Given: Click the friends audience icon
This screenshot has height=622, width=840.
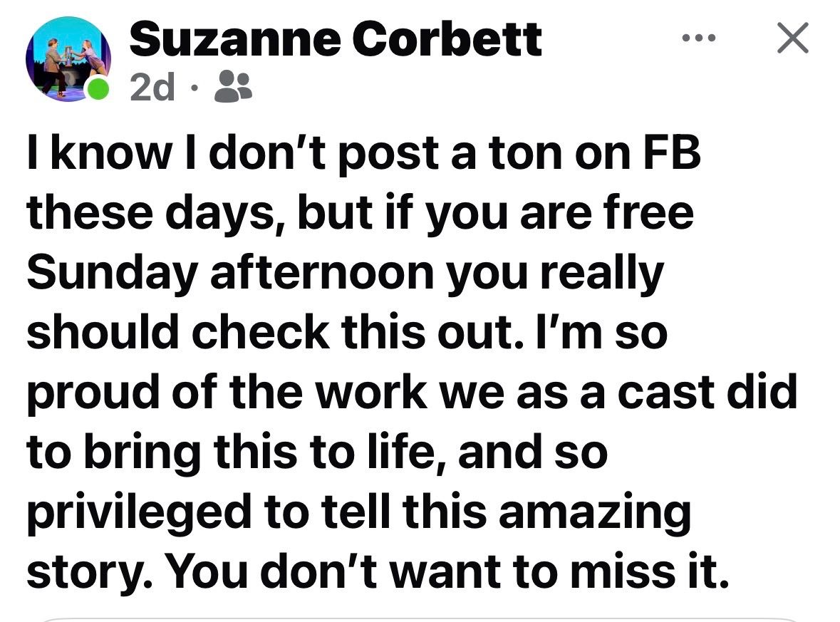Looking at the screenshot, I should pyautogui.click(x=232, y=87).
